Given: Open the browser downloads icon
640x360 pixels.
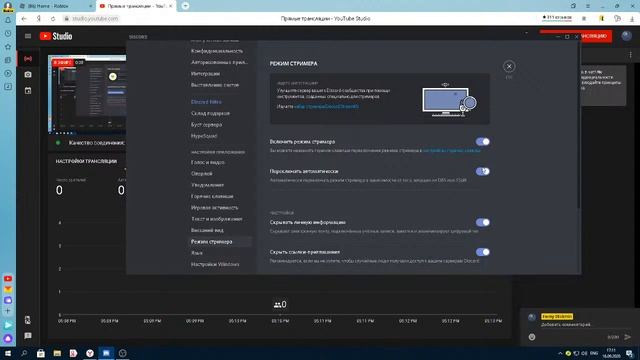Looking at the screenshot, I should point(632,19).
